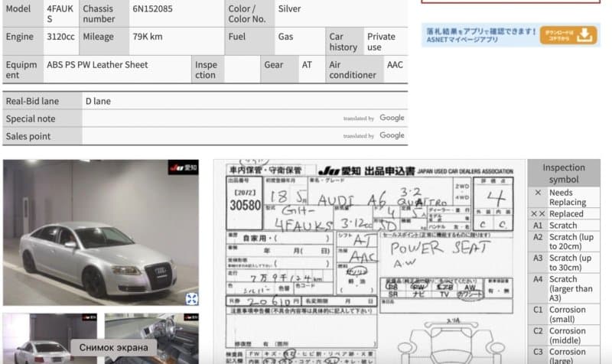
Task: Click the Real-Bid lane label
Action: tap(32, 101)
